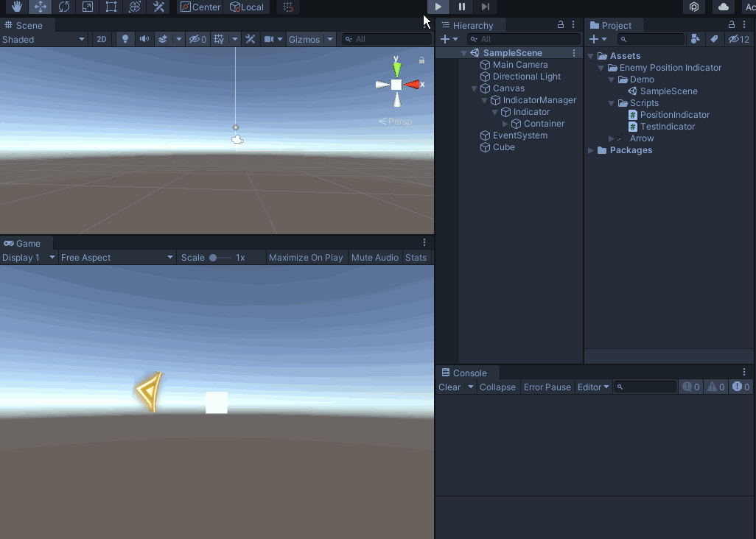
Task: Open scene camera settings
Action: click(273, 40)
